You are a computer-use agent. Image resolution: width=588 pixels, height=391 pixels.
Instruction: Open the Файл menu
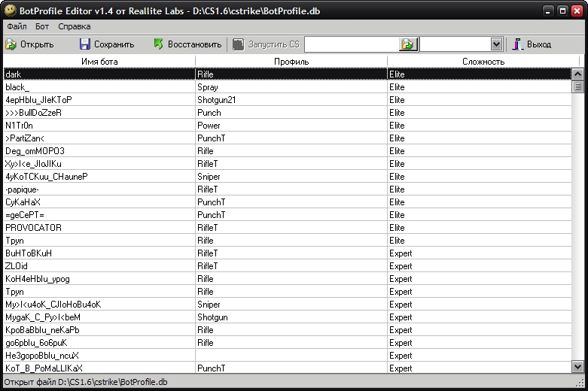click(x=17, y=26)
